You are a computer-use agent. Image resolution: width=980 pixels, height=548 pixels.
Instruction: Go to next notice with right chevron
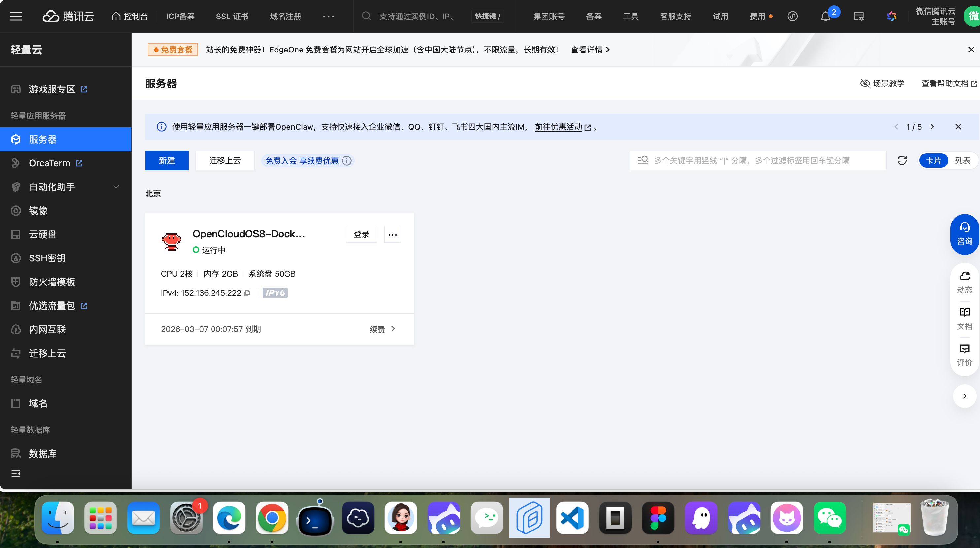tap(932, 127)
